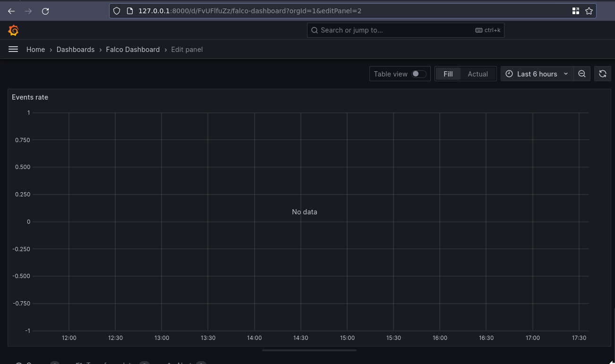Click the 0.250 y-axis label
The height and width of the screenshot is (364, 615).
[22, 195]
